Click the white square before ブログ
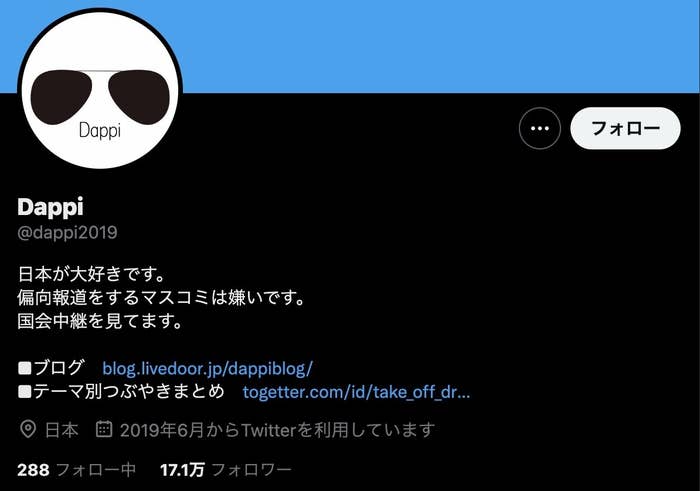Image resolution: width=700 pixels, height=491 pixels. (25, 368)
